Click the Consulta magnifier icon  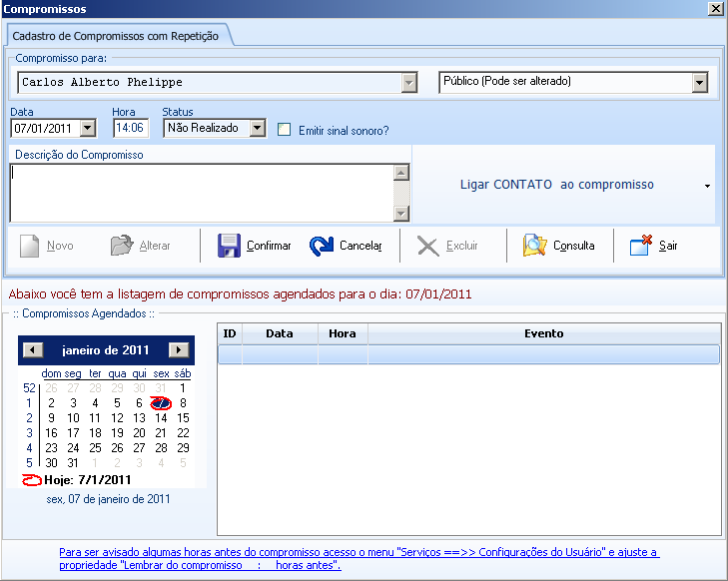(x=535, y=245)
